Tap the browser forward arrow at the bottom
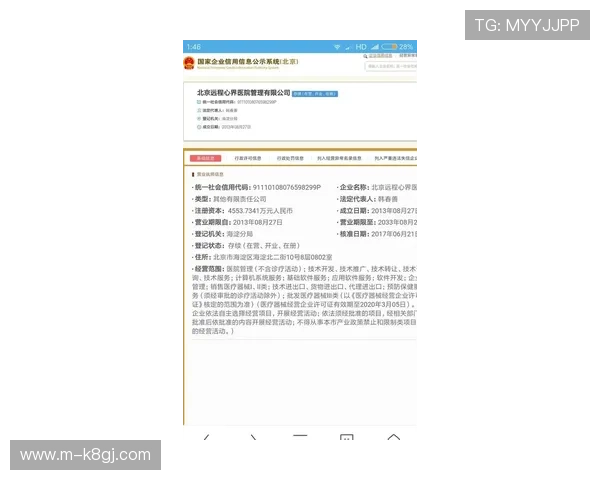 [253, 437]
